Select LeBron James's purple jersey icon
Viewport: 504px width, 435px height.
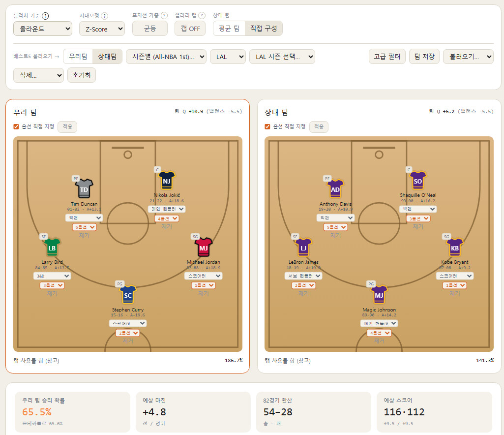[303, 248]
